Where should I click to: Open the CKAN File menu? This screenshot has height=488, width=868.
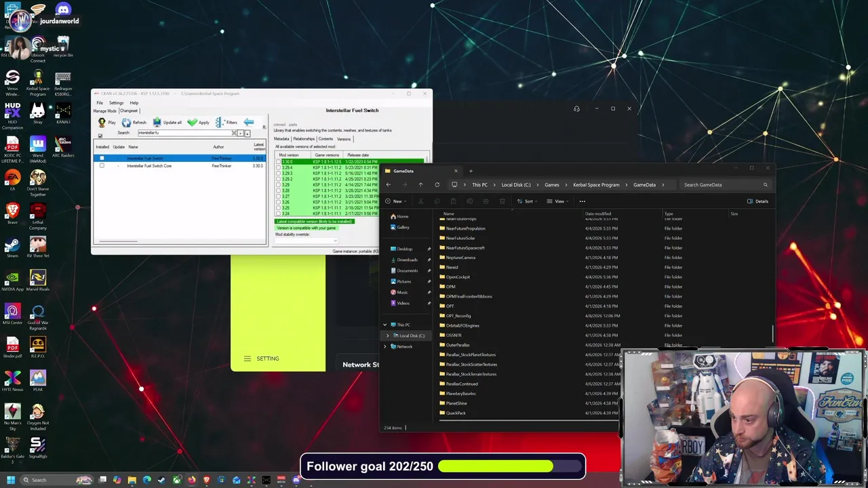pos(100,103)
